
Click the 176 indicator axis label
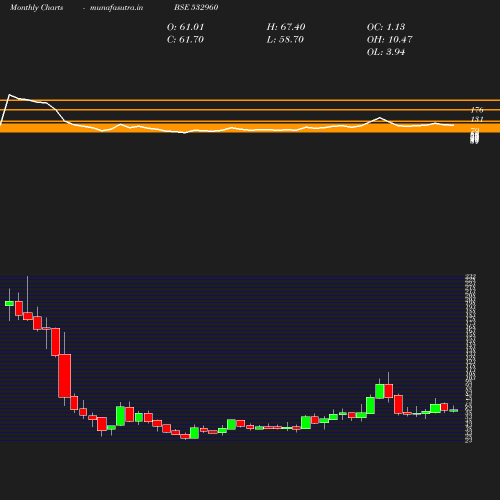coord(477,110)
